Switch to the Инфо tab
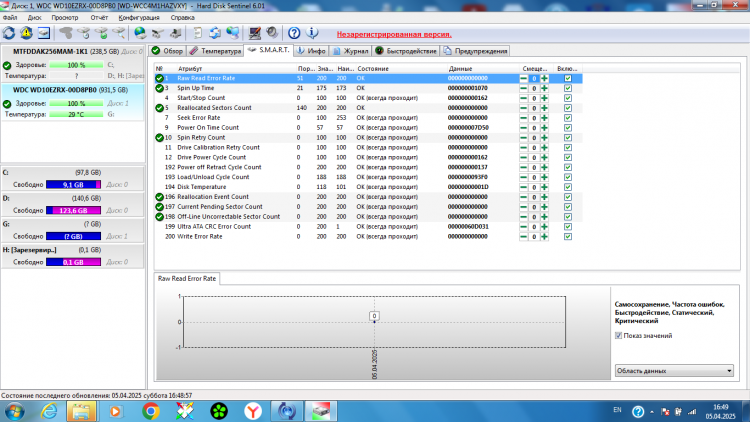The image size is (750, 422). coord(311,51)
